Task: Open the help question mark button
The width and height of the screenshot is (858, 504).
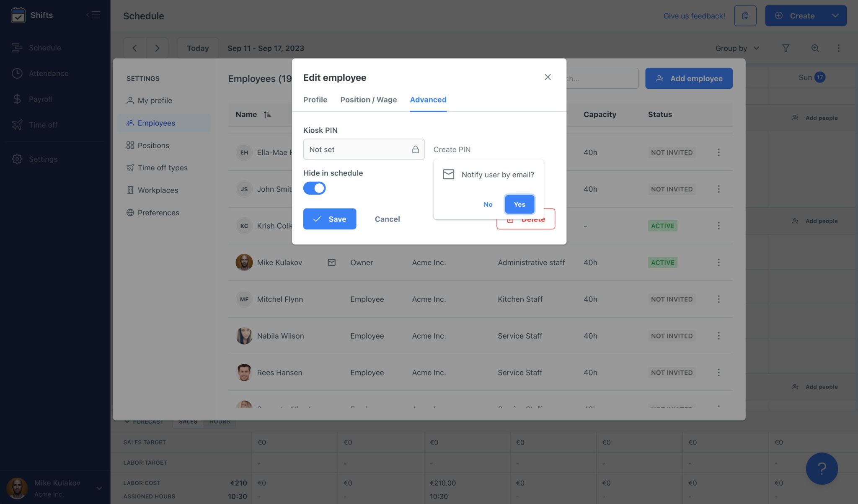Action: (x=822, y=468)
